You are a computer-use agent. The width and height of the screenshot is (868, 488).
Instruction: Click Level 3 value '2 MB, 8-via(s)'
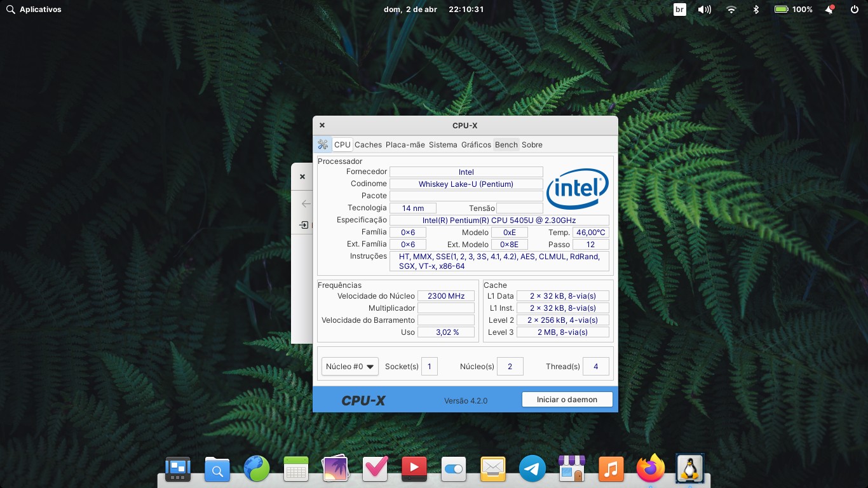(x=563, y=332)
